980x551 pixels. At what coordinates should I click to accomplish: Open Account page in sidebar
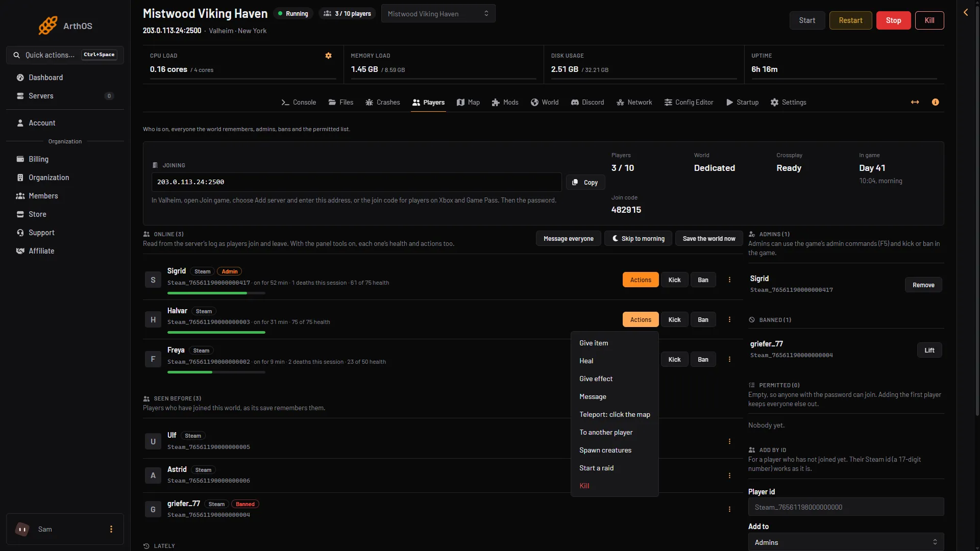[65, 123]
